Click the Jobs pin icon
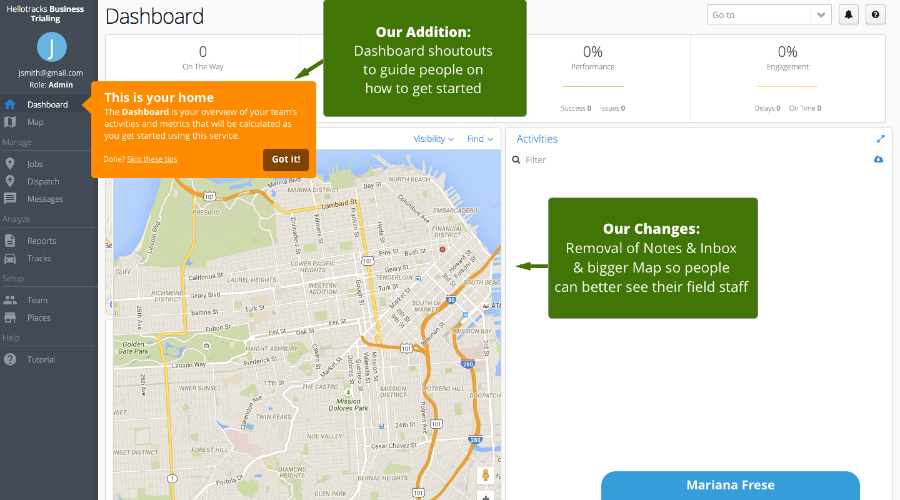Viewport: 900px width, 500px height. pos(10,164)
